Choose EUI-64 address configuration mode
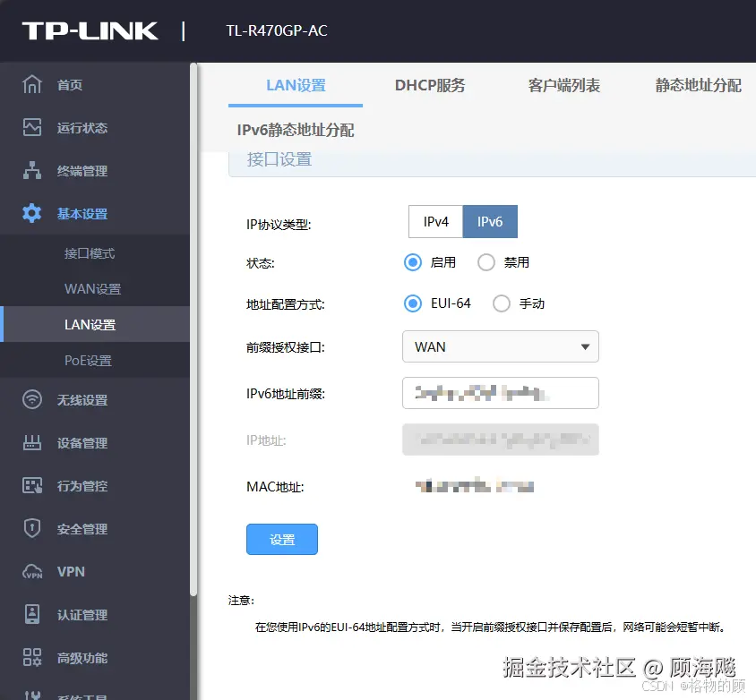 [414, 303]
